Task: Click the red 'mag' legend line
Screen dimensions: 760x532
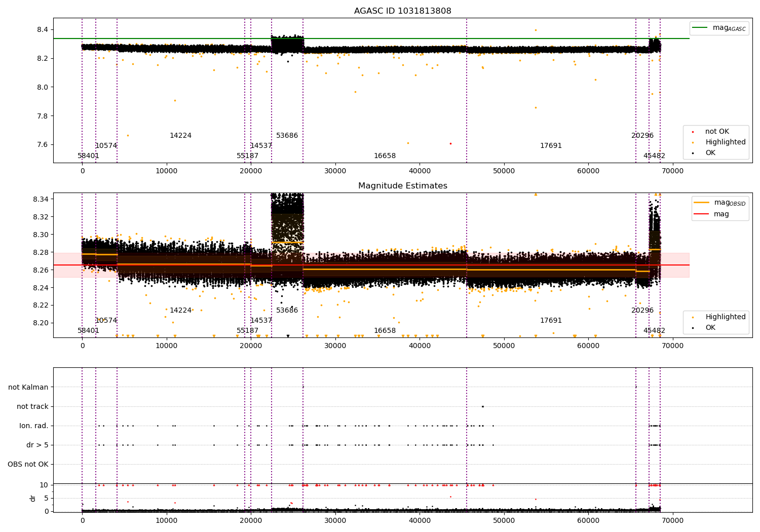Action: [x=702, y=214]
